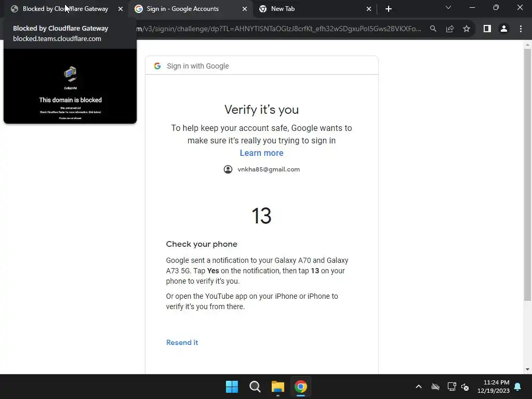Switch to Blocked by Cloudflare Gateway tab
Viewport: 532px width, 399px height.
tap(66, 9)
